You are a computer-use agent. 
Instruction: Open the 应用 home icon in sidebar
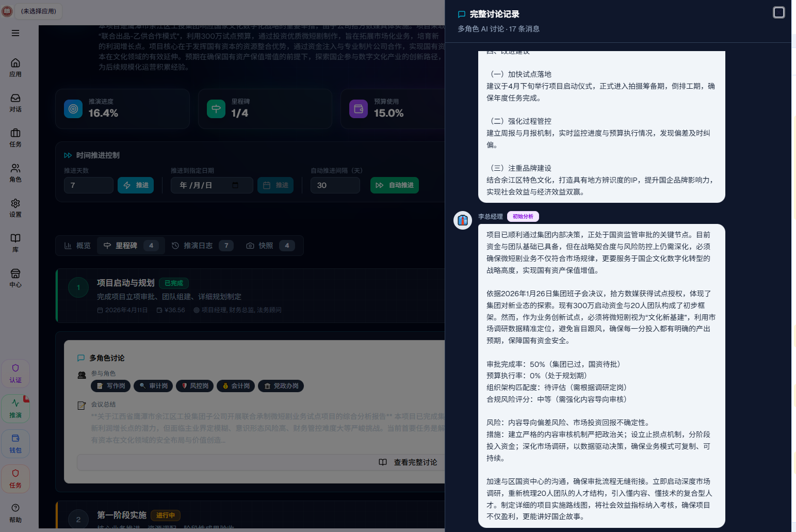[15, 67]
